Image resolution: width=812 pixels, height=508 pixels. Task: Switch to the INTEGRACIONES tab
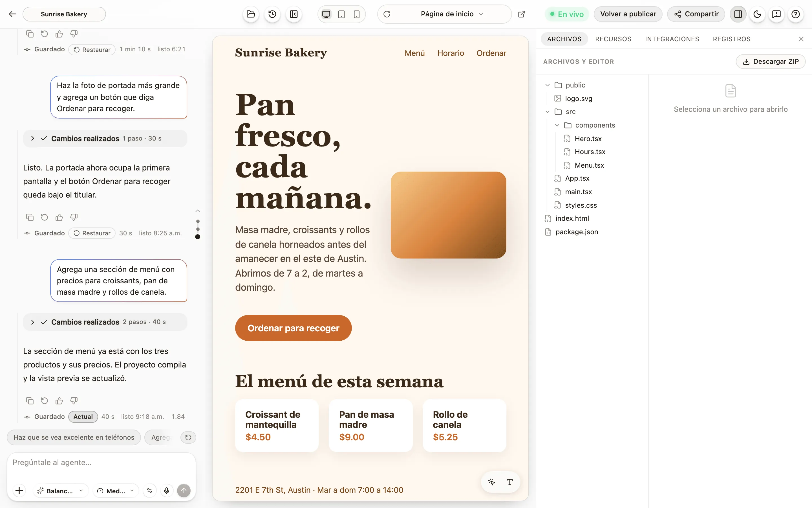point(672,39)
